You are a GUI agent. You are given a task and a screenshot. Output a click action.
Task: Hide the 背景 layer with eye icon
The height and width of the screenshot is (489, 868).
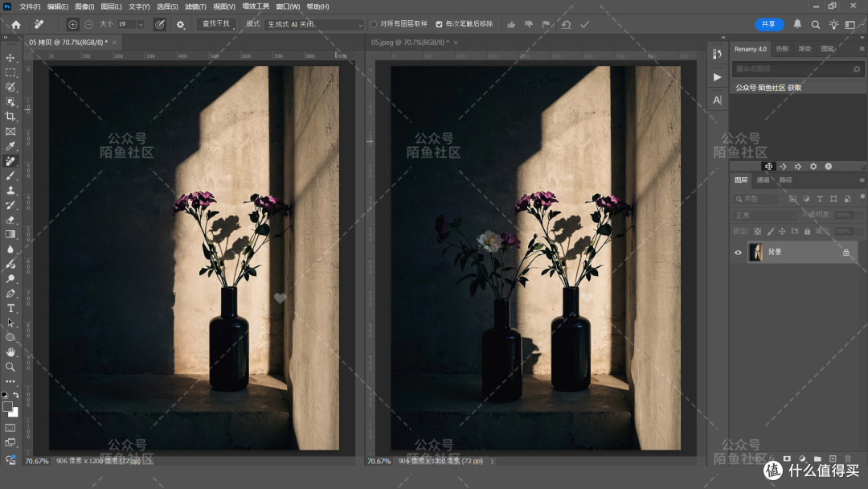738,253
